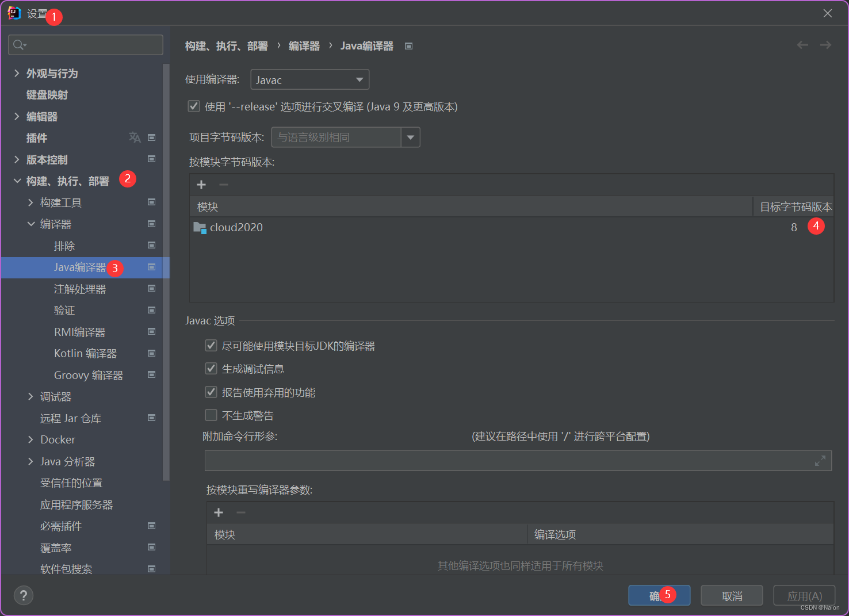Focus the settings search input field
Viewport: 849px width, 616px height.
tap(86, 45)
